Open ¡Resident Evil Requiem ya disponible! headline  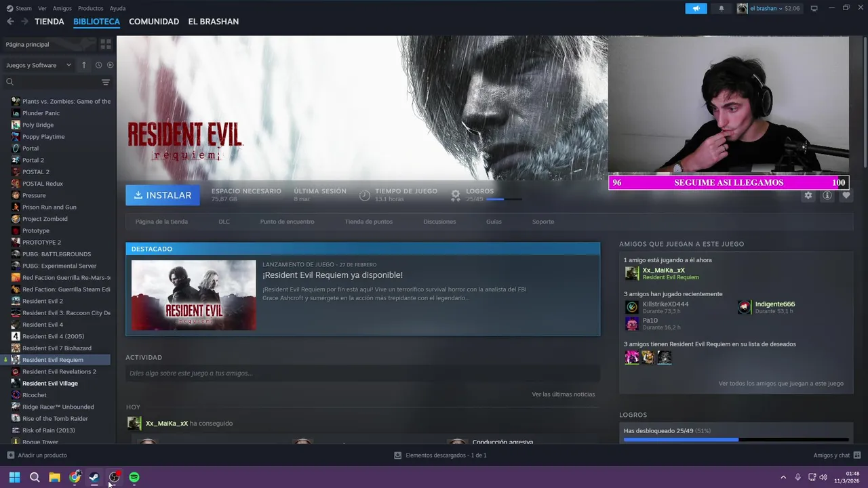[332, 275]
